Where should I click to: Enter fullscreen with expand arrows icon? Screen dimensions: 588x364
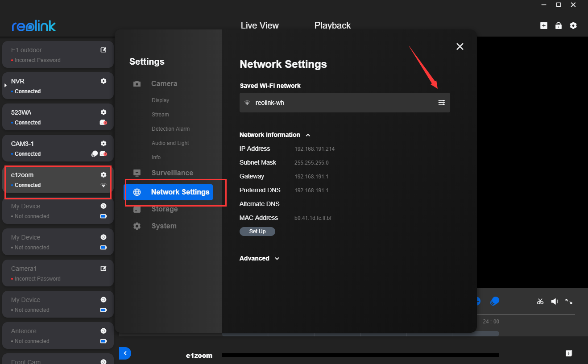click(x=569, y=302)
